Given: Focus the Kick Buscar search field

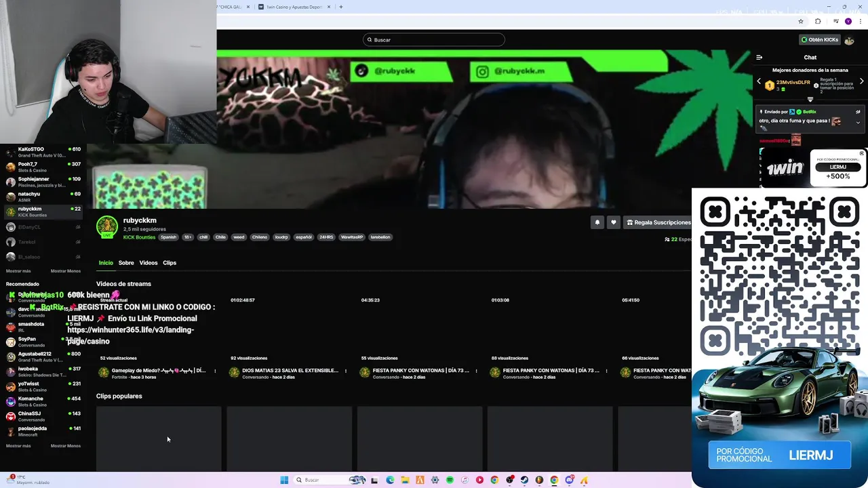Looking at the screenshot, I should pyautogui.click(x=434, y=40).
